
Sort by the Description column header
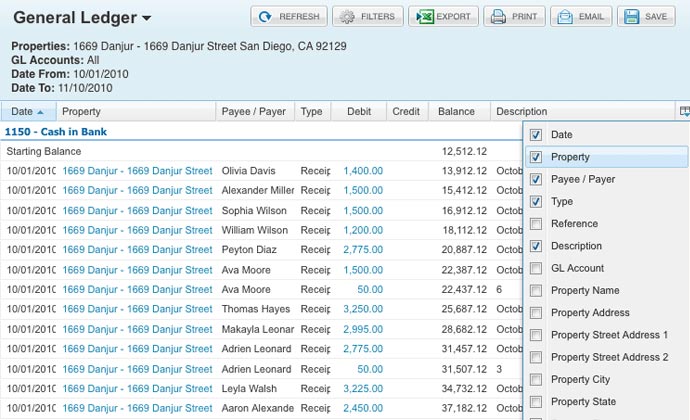point(582,111)
